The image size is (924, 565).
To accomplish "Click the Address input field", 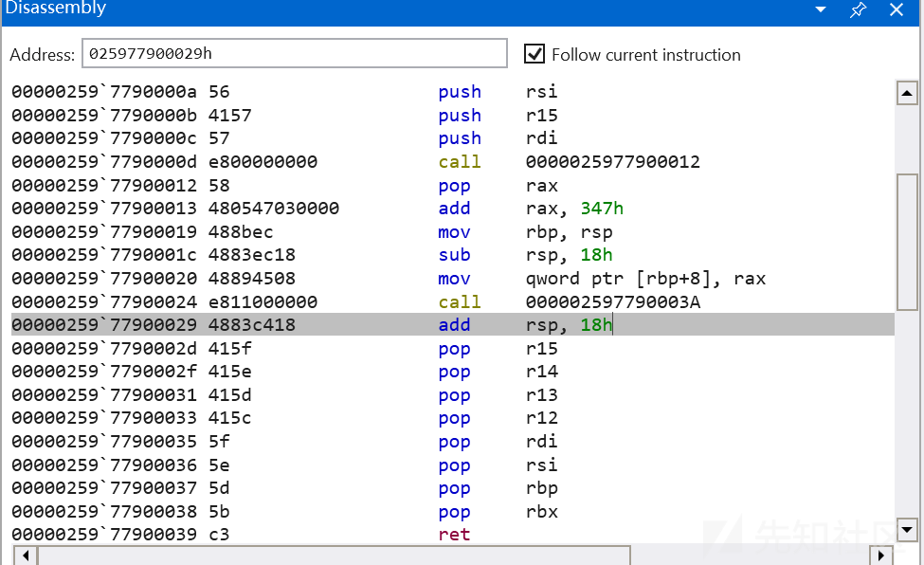I will pyautogui.click(x=294, y=54).
